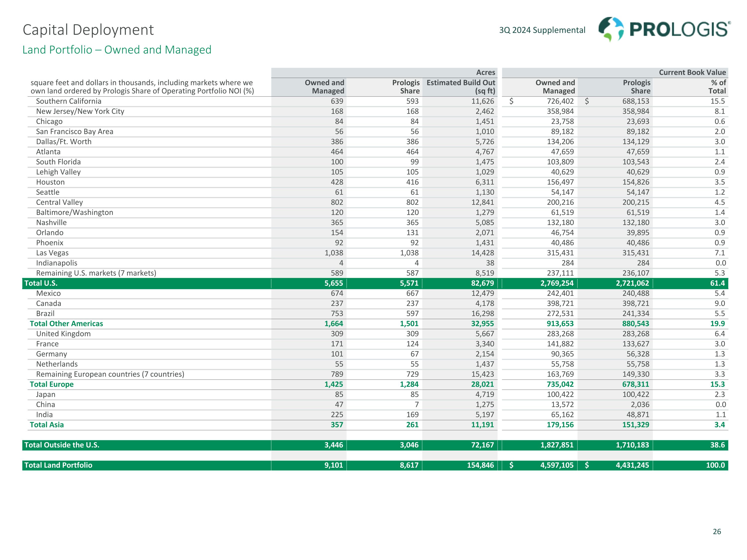Click page number 26 in the corner
Image resolution: width=747 pixels, height=560 pixels.
[717, 532]
